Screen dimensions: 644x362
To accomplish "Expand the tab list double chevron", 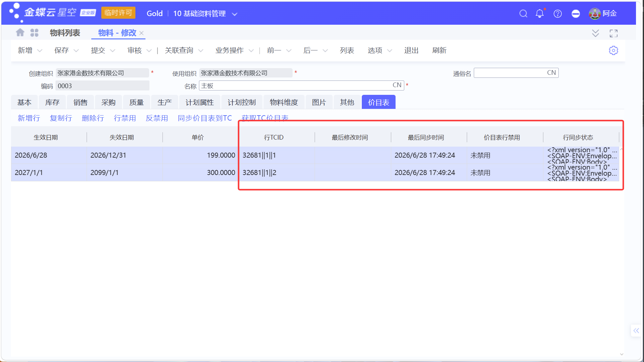I will [596, 33].
